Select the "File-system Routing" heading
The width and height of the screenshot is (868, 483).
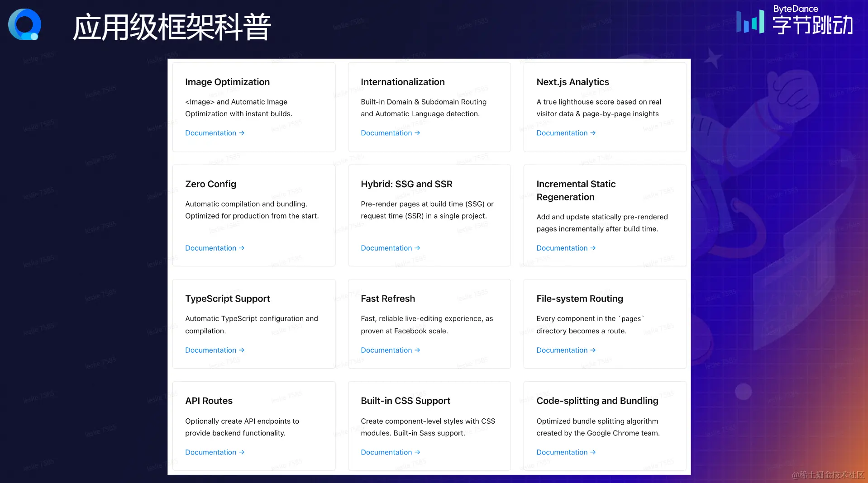click(x=580, y=298)
